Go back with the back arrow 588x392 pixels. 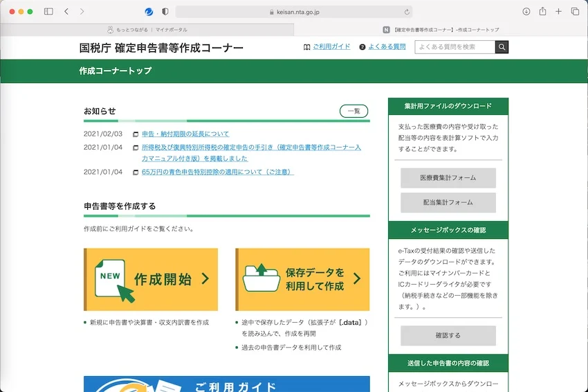66,12
